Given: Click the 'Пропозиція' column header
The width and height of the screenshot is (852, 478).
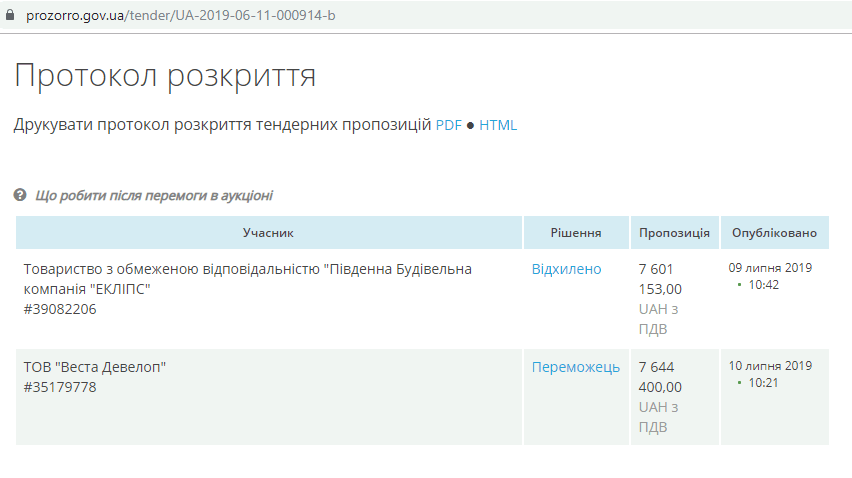Looking at the screenshot, I should coord(674,232).
